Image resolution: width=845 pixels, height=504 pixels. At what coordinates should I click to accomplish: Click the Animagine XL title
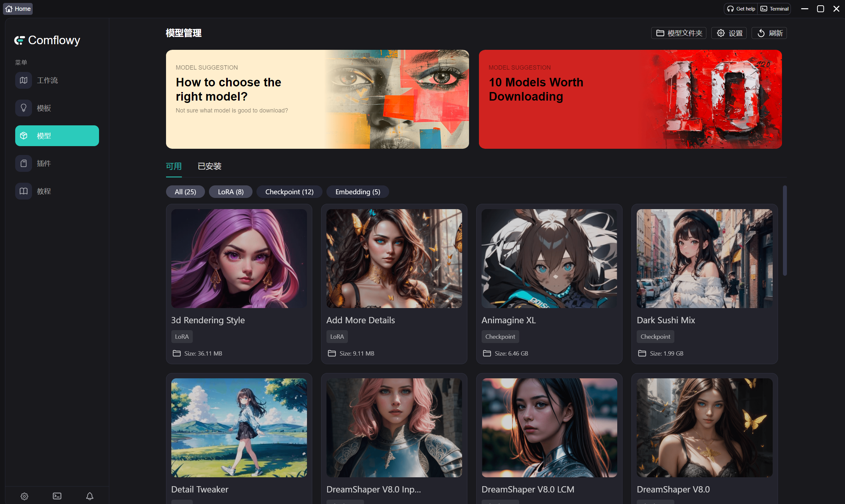pyautogui.click(x=509, y=320)
